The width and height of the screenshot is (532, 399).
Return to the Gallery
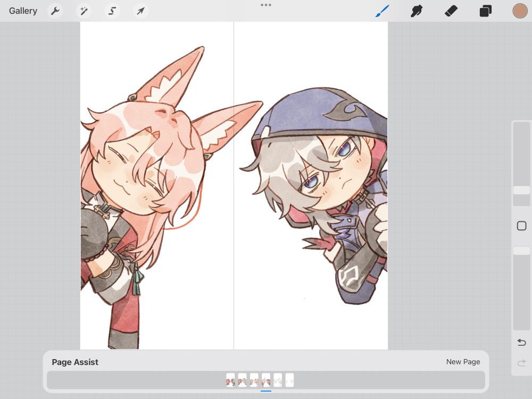(23, 11)
